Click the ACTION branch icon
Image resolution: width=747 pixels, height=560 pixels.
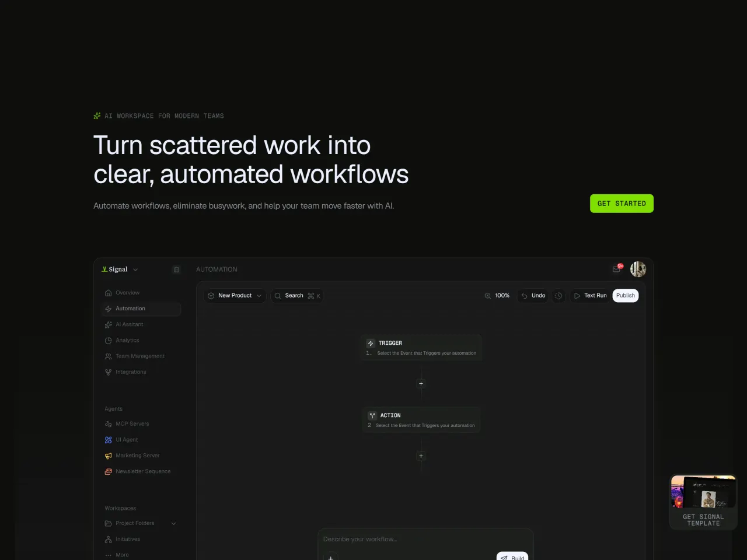point(372,416)
